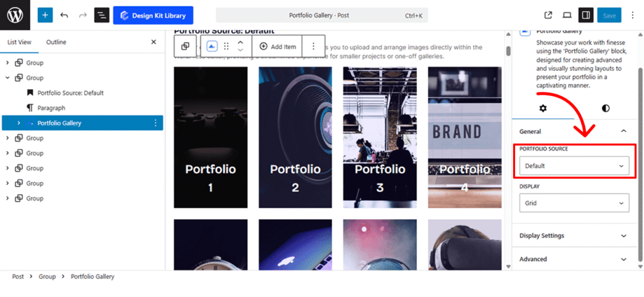Click the view post external link icon

coord(548,15)
